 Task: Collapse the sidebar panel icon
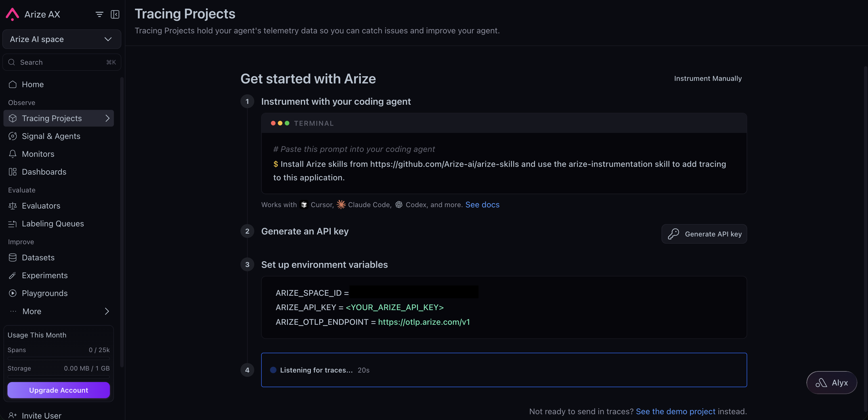pos(115,14)
